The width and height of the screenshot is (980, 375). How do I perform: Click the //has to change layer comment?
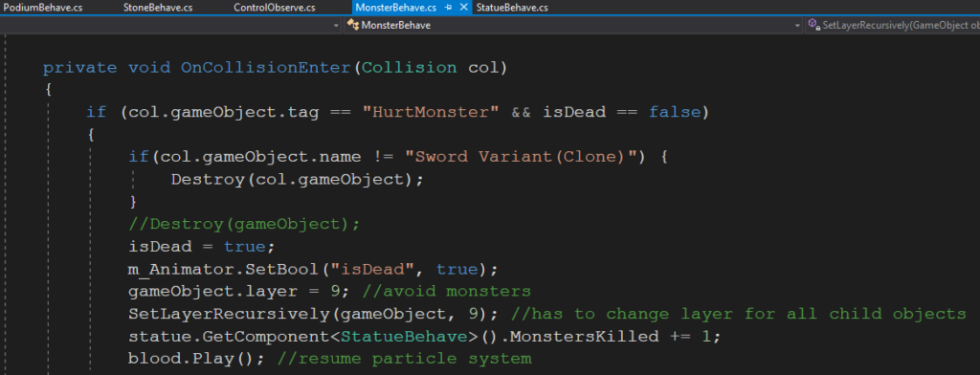(x=738, y=314)
